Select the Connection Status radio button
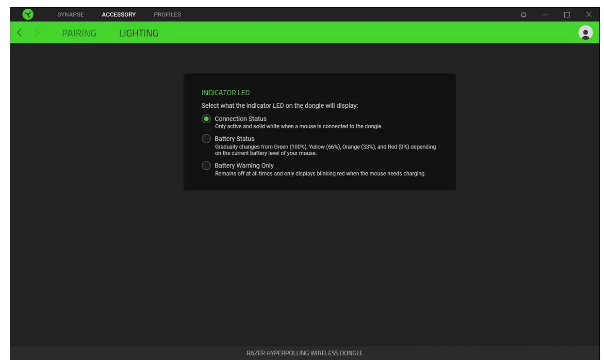The height and width of the screenshot is (364, 604). (x=206, y=119)
